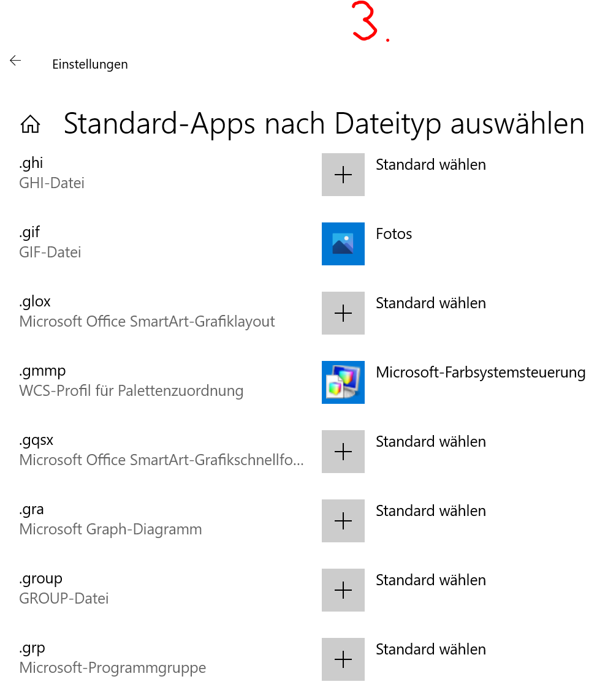616x690 pixels.
Task: Click the plus icon for .glox
Action: point(343,313)
